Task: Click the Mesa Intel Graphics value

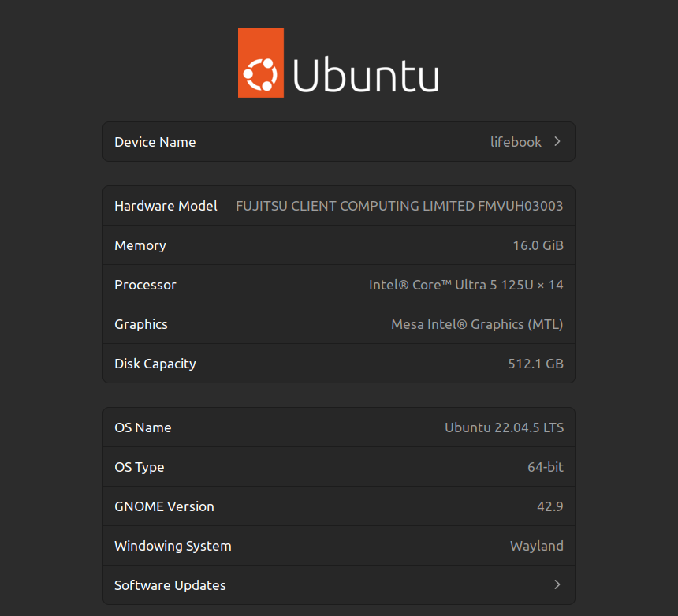Action: (x=477, y=324)
